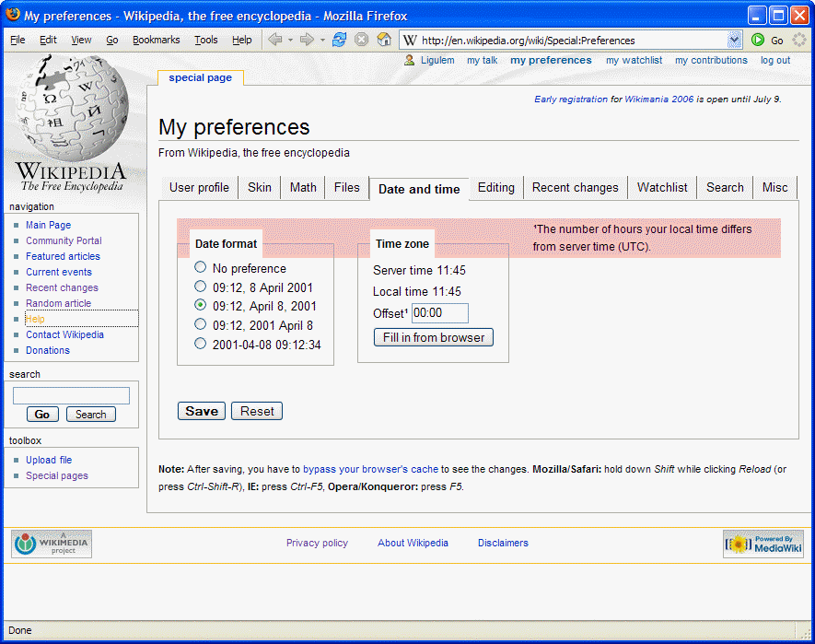
Task: Click the sidebar Go button under search
Action: point(42,415)
